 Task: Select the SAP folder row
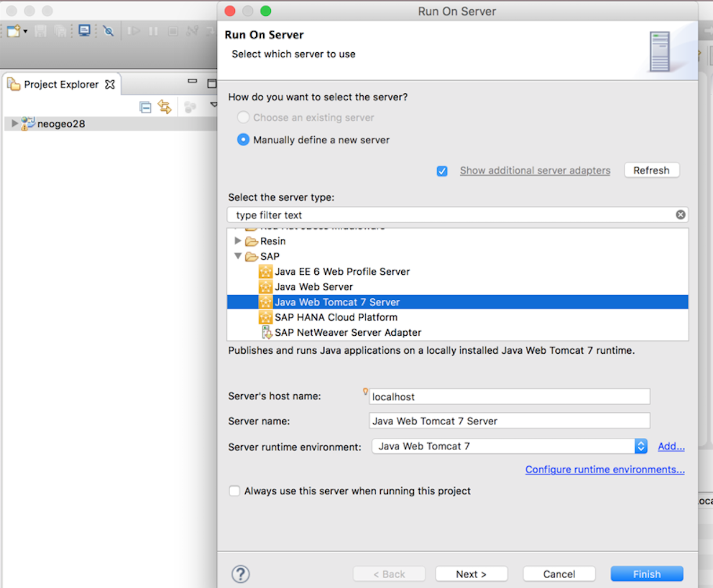coord(457,256)
